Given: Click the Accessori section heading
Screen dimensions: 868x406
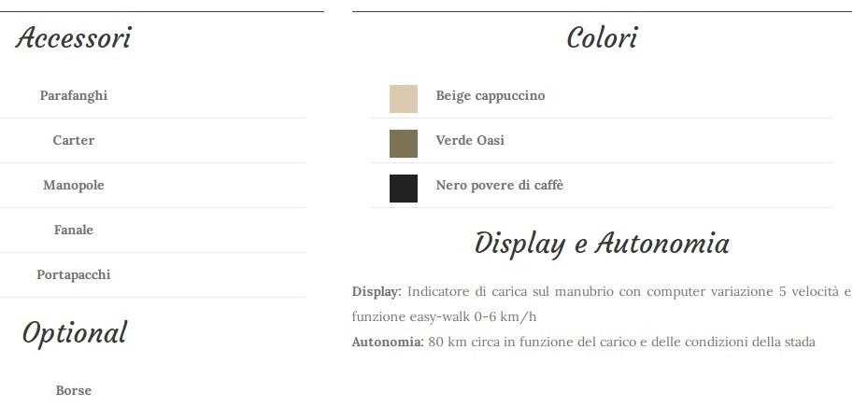Looking at the screenshot, I should pos(73,38).
